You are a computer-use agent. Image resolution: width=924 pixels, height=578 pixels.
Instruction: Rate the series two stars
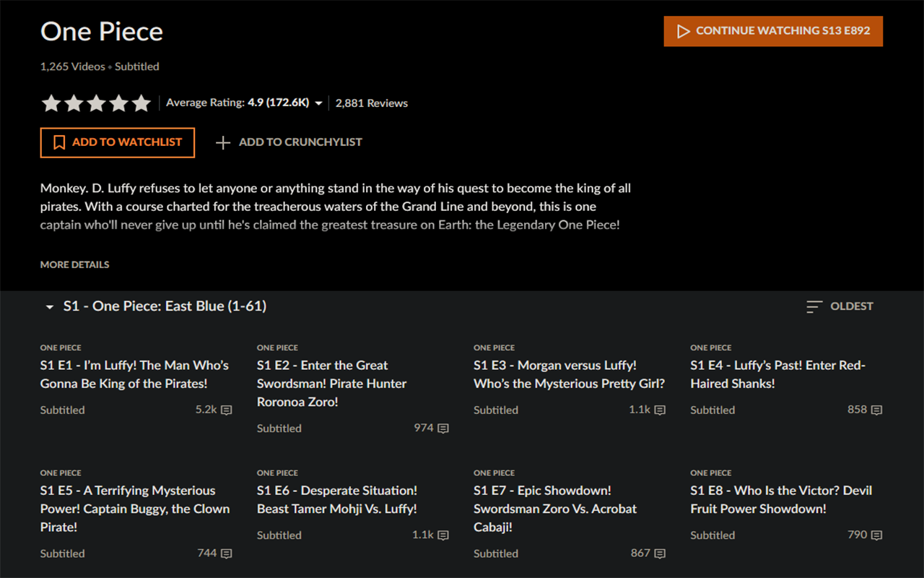[x=74, y=103]
